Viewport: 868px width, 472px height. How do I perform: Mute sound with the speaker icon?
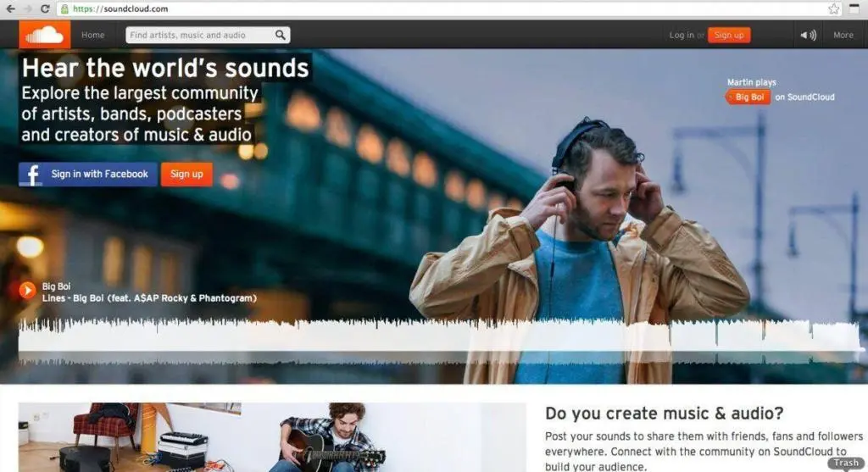point(808,35)
